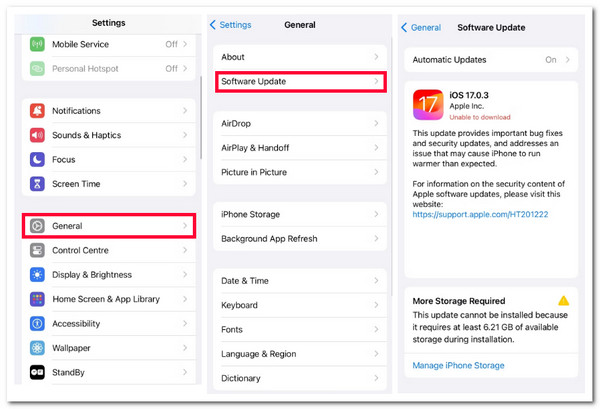Tap the Personal Hotspot link icon
This screenshot has height=409, width=600.
point(37,69)
